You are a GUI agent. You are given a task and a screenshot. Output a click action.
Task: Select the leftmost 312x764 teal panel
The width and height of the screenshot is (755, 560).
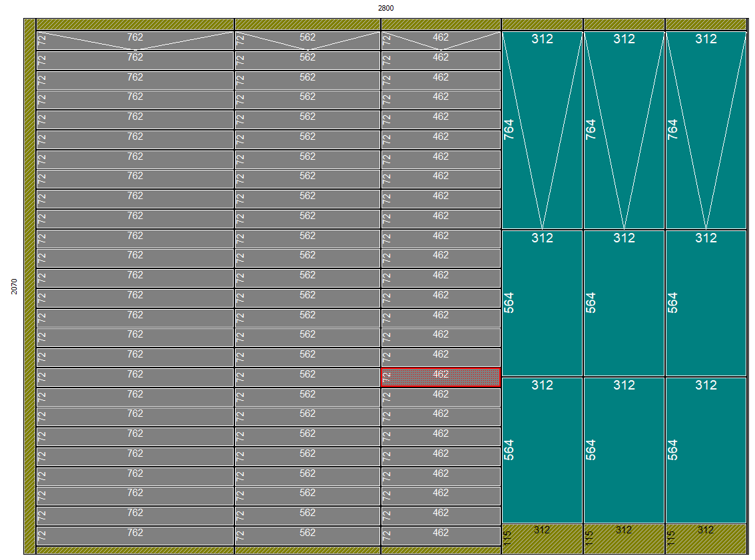point(542,130)
